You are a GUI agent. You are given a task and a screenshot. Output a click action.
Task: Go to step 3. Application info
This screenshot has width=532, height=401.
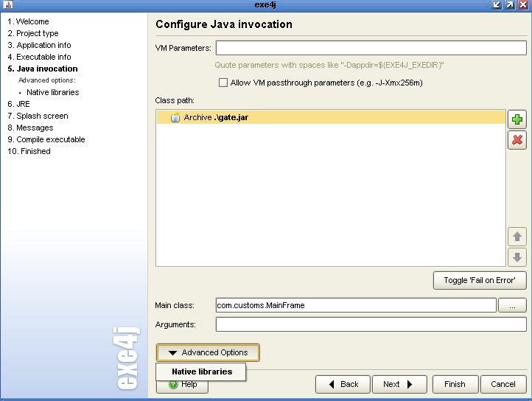click(x=39, y=45)
